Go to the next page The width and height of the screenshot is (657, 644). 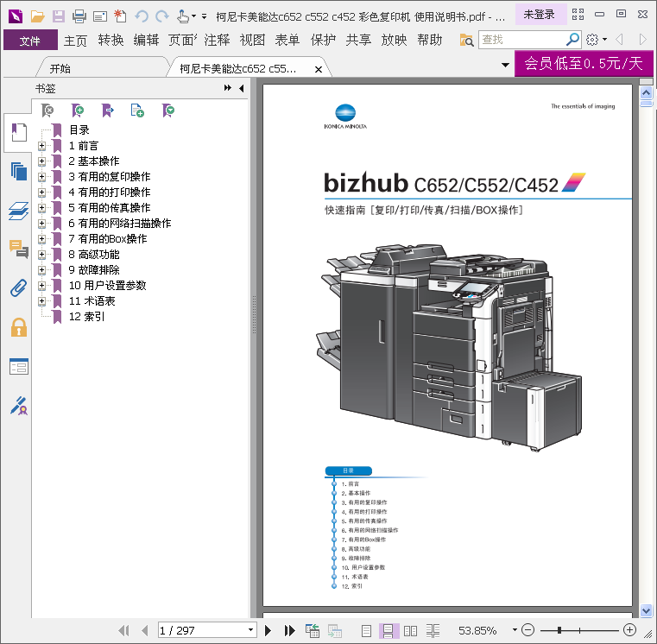268,630
